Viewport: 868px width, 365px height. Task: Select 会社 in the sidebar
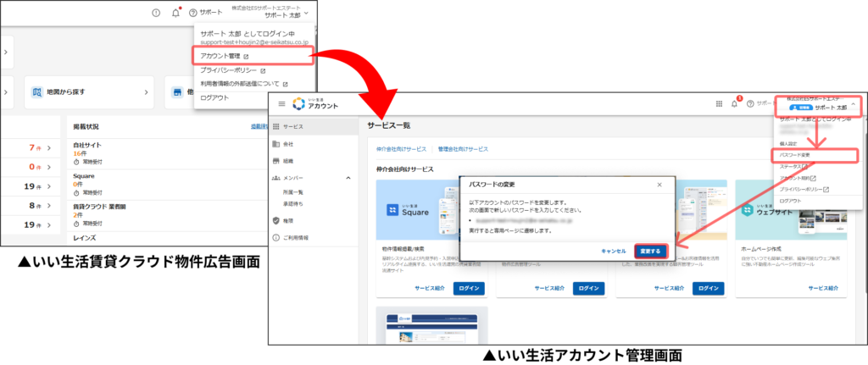click(314, 144)
